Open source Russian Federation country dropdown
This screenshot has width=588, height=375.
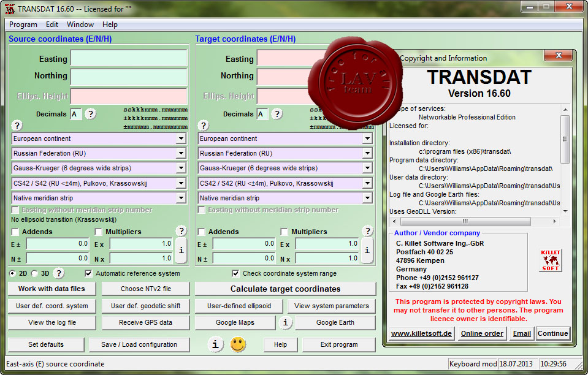[181, 153]
